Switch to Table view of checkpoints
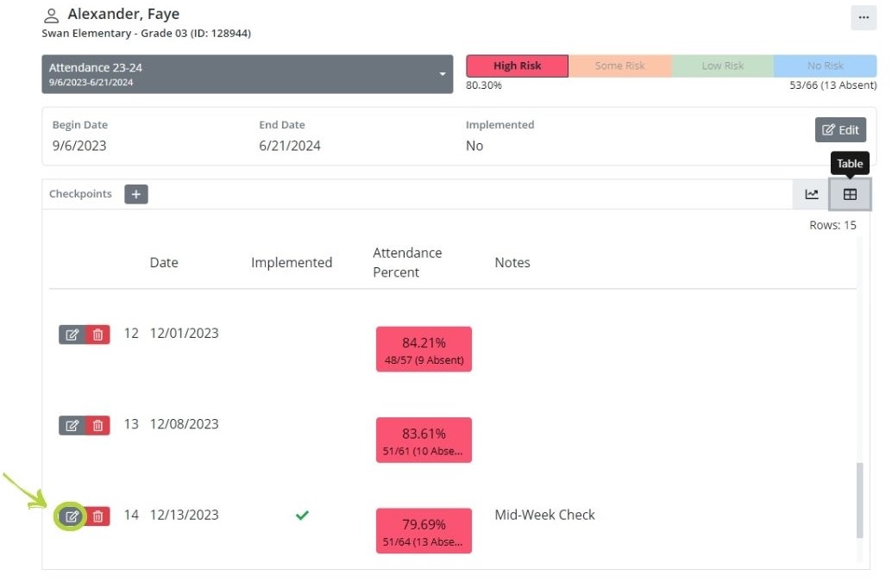This screenshot has height=588, width=892. (x=850, y=194)
